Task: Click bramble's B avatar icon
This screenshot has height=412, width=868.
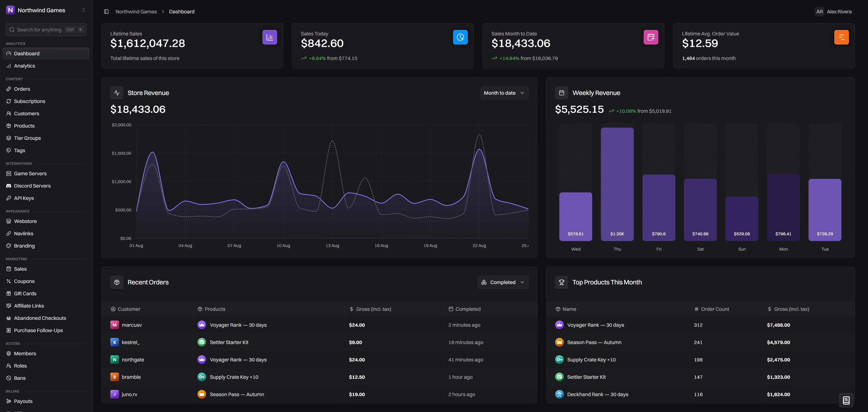Action: 115,377
